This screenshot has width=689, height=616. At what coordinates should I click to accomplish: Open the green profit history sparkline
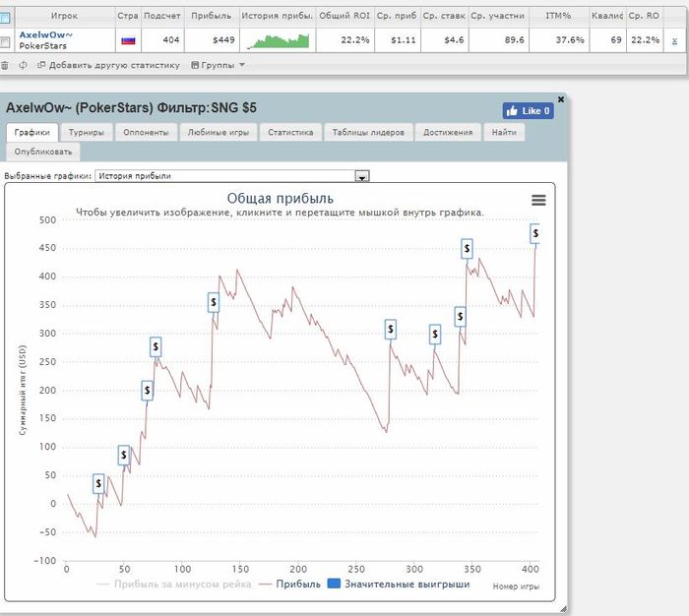[279, 41]
